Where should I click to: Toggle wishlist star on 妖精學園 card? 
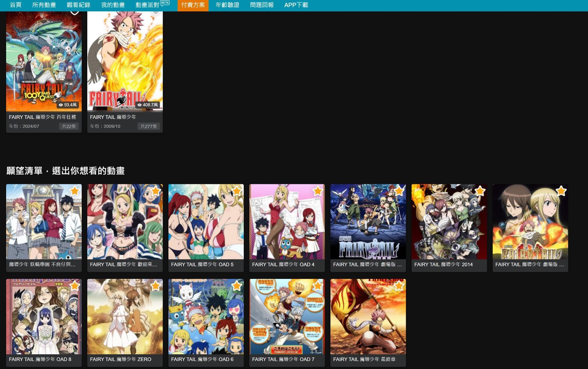click(x=75, y=191)
